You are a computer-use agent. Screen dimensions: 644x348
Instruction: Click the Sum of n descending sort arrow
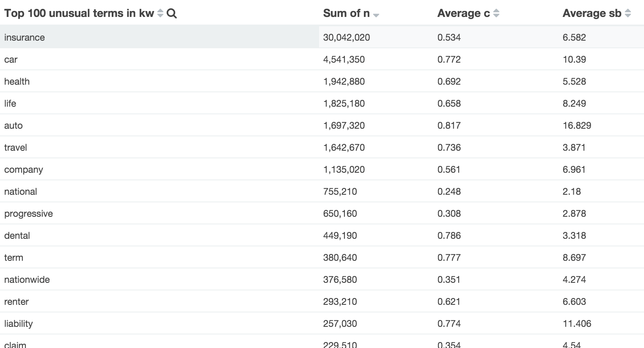376,15
